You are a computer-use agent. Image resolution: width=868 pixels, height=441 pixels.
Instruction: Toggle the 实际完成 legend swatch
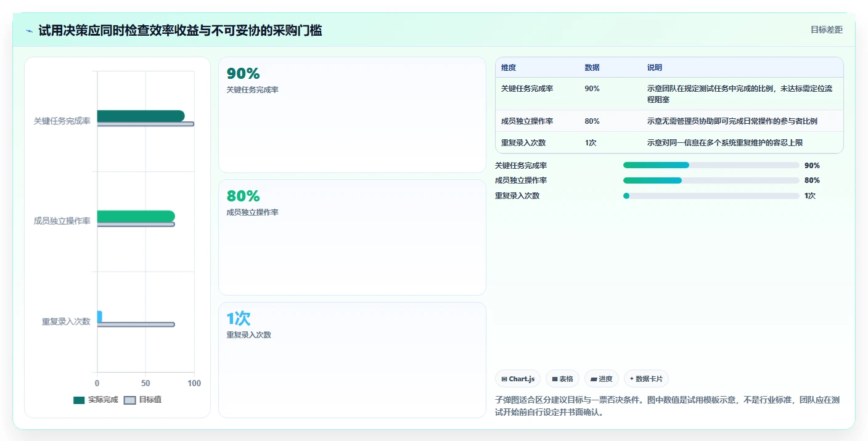(x=79, y=400)
